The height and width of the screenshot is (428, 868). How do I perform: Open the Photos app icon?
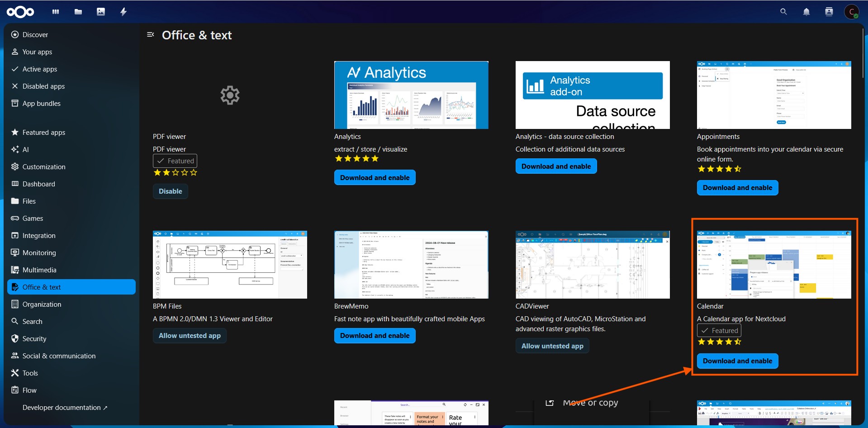pos(101,12)
